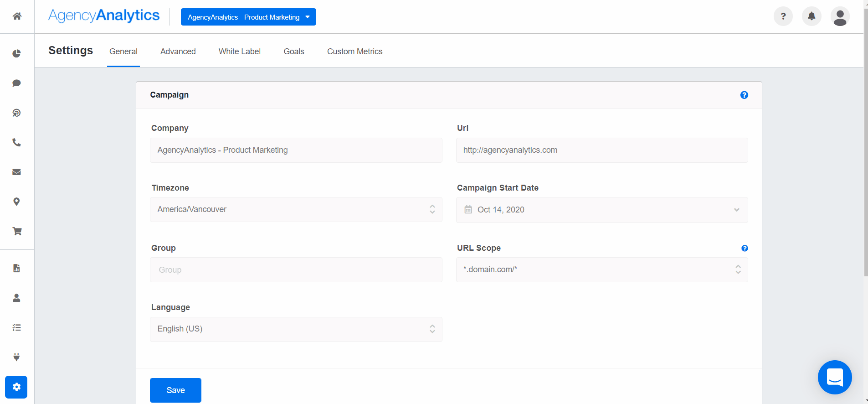Click into the Group input field
The image size is (868, 404).
296,270
